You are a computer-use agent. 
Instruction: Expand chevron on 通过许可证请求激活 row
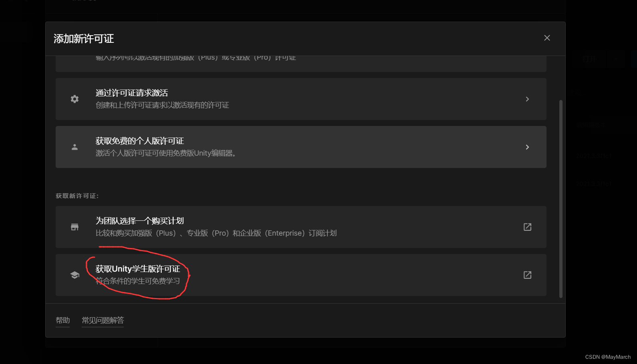point(527,99)
